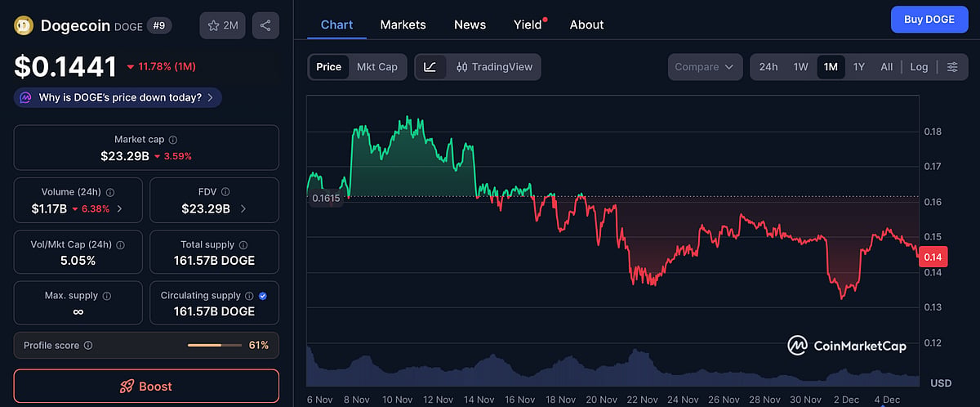Viewport: 980px width, 407px height.
Task: Expand chevron on Why is DOGE's price down
Action: [x=210, y=97]
